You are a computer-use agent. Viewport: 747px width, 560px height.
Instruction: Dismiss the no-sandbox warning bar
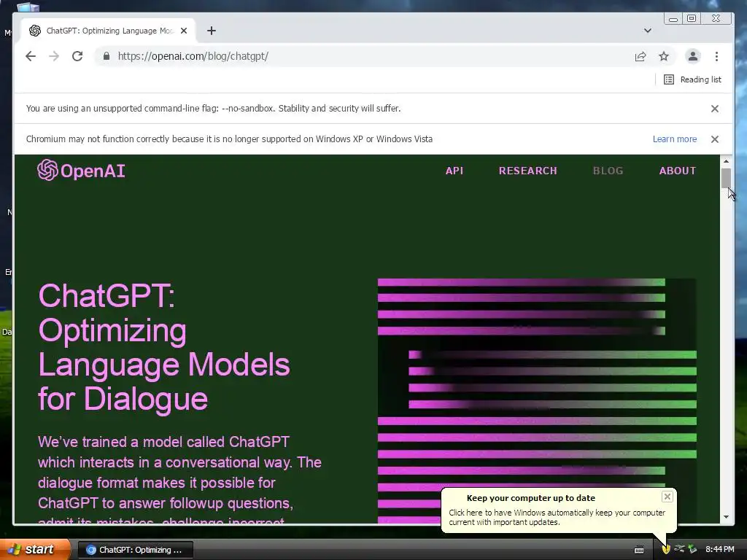pos(715,109)
